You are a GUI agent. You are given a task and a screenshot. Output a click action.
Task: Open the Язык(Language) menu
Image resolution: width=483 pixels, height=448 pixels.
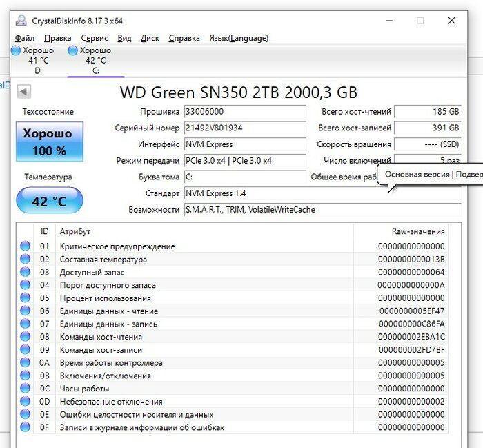point(239,38)
